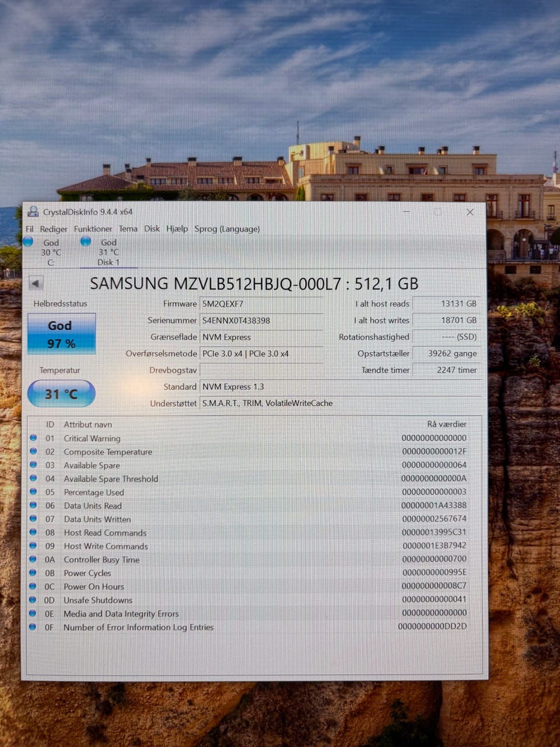Click the ID column header
This screenshot has height=747, width=560.
coord(50,424)
